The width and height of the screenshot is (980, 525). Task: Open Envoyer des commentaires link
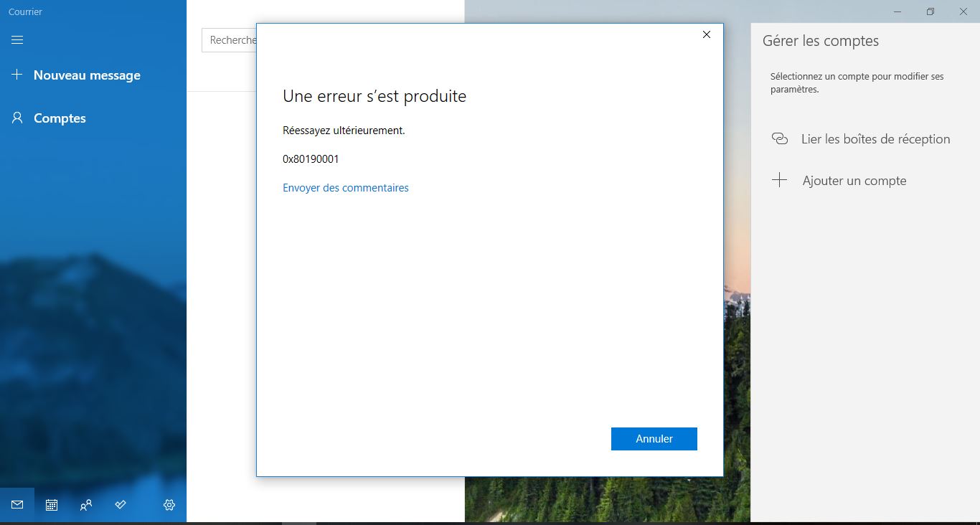click(346, 188)
